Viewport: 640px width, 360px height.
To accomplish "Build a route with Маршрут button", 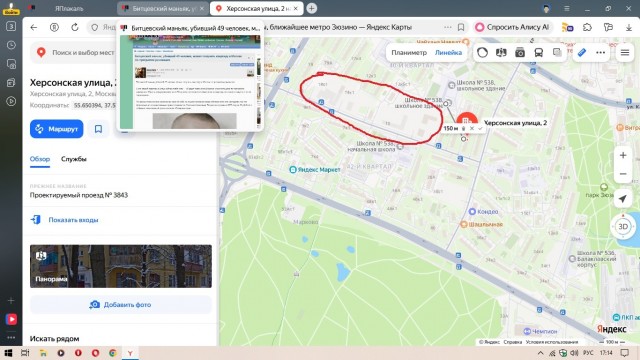I will click(56, 129).
